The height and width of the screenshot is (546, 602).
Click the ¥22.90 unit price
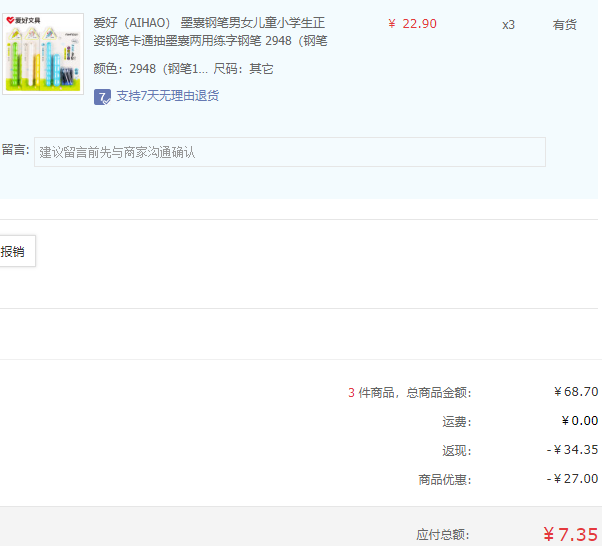[412, 24]
